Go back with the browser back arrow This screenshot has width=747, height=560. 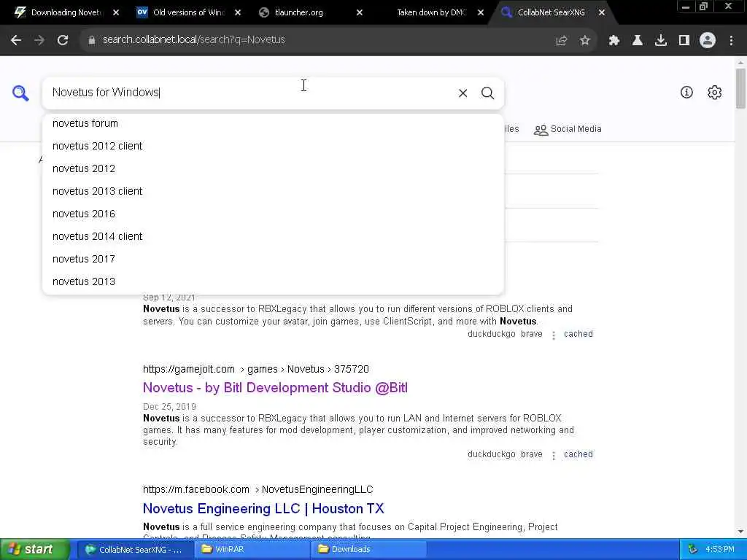pos(16,40)
